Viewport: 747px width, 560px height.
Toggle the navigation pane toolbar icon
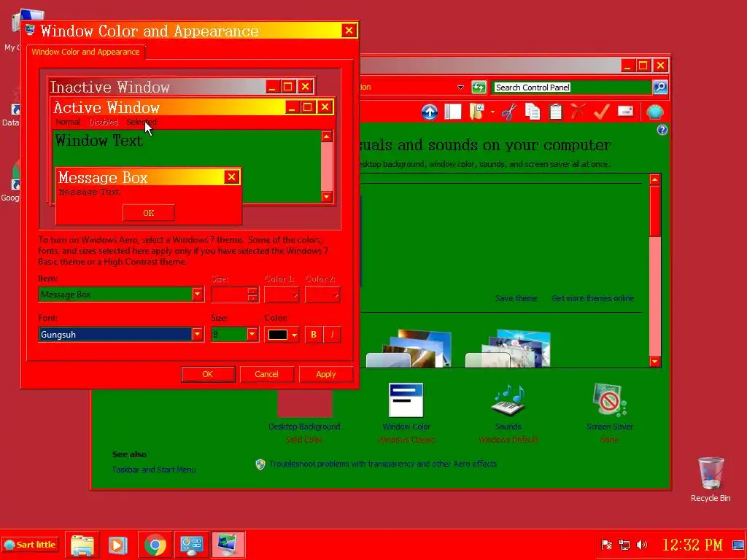tap(452, 112)
